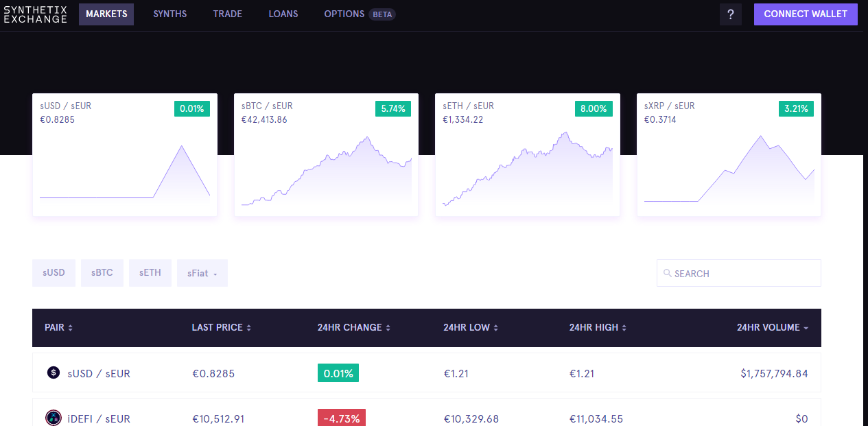This screenshot has height=426, width=868.
Task: Toggle the sBTC market filter
Action: [102, 272]
